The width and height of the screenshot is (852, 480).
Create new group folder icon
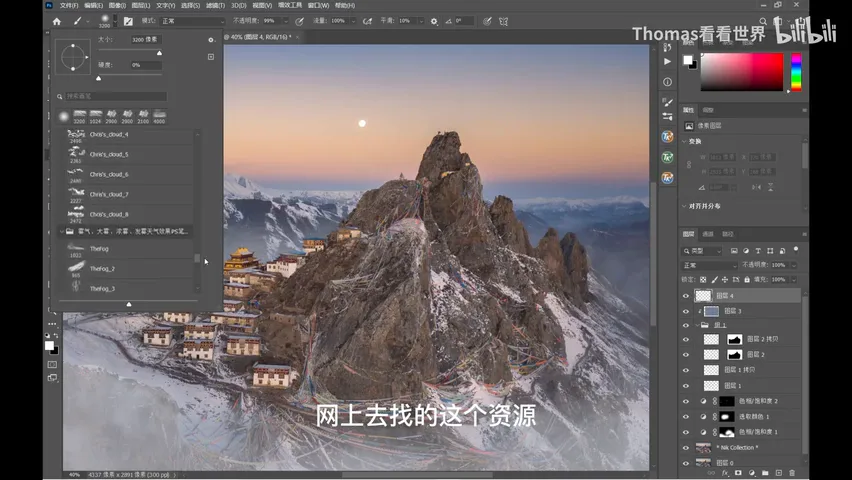point(765,473)
